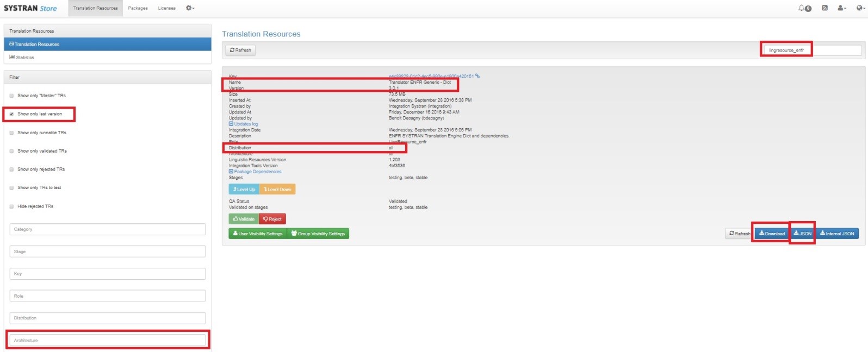The width and height of the screenshot is (868, 352).
Task: Enable Show only "Master" TRs
Action: (11, 96)
